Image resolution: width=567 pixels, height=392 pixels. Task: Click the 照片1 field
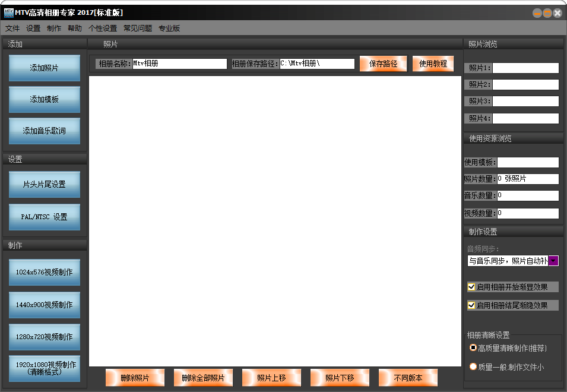coord(526,68)
